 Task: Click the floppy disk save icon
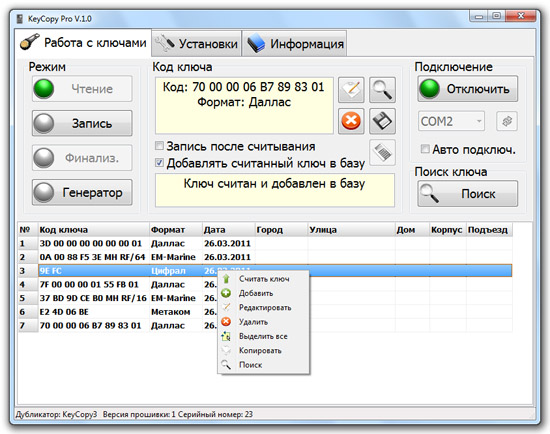point(382,121)
